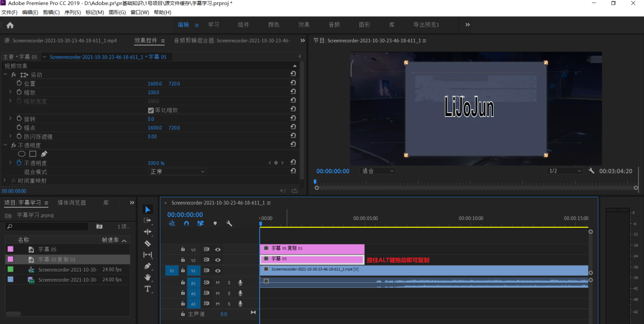Click the Home icon
The image size is (644, 324).
[10, 25]
